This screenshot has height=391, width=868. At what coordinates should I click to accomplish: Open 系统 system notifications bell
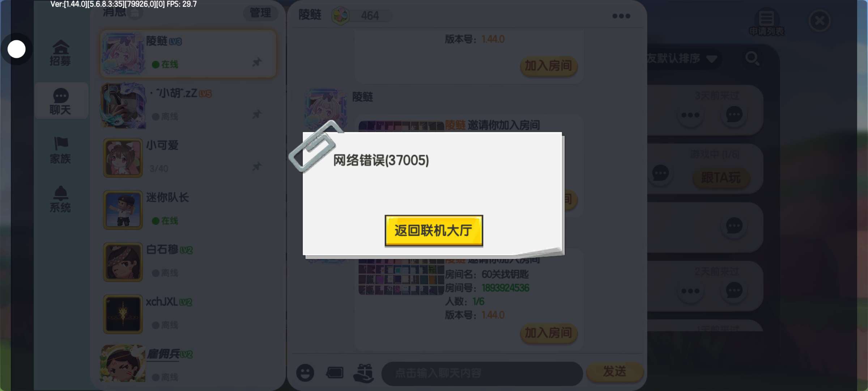(x=60, y=199)
